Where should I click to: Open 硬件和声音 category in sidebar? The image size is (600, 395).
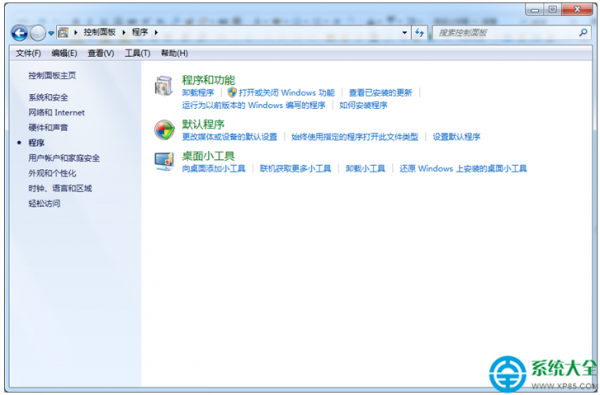(48, 127)
